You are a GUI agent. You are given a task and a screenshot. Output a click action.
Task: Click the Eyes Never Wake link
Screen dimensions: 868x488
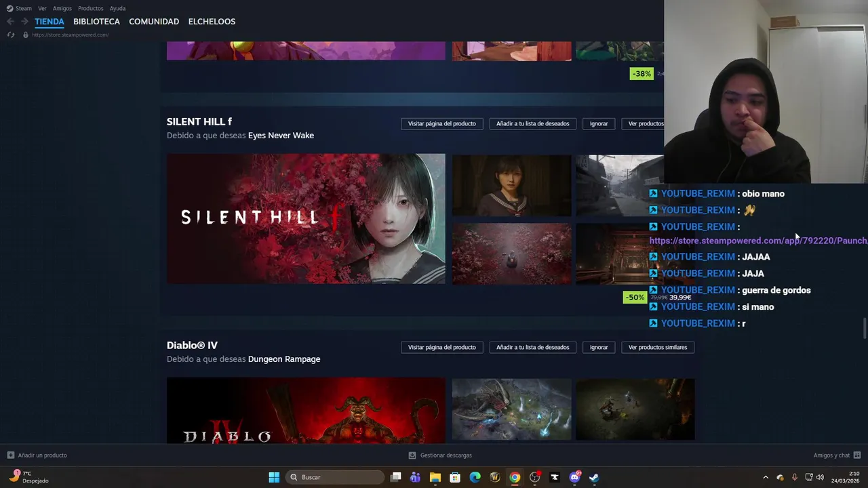click(x=281, y=136)
